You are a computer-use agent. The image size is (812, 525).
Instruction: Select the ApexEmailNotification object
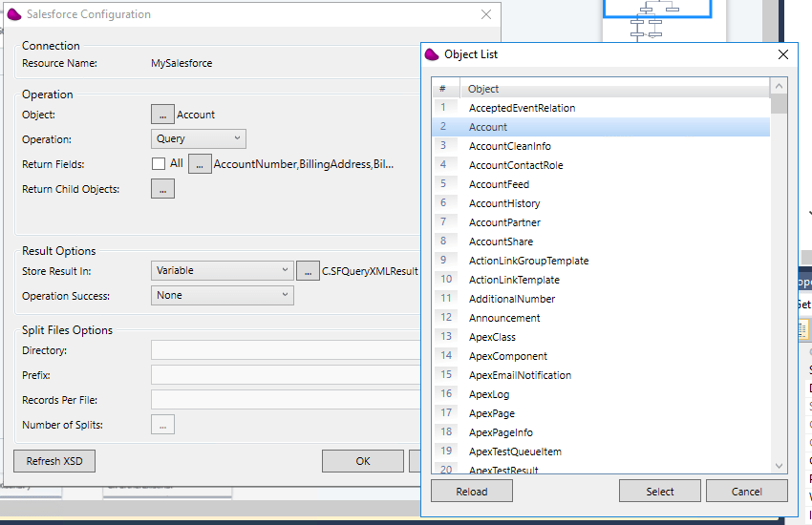[x=601, y=375]
